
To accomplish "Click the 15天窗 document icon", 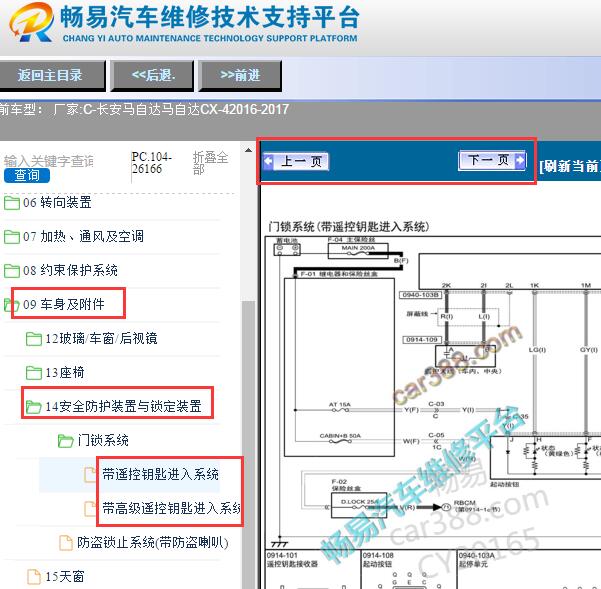I will click(34, 577).
